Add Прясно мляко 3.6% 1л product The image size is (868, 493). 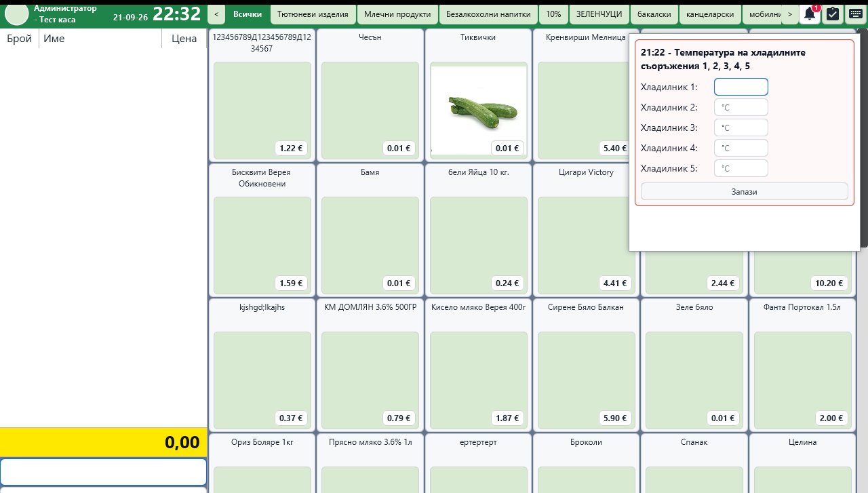click(x=370, y=463)
